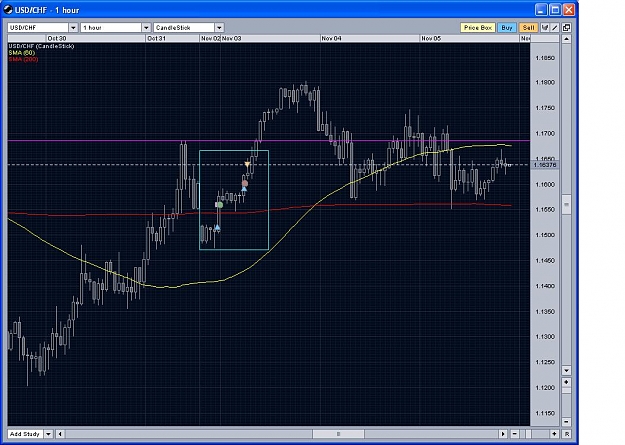Click the orange down-triangle trade marker
Viewport: 625px width, 445px height.
247,164
